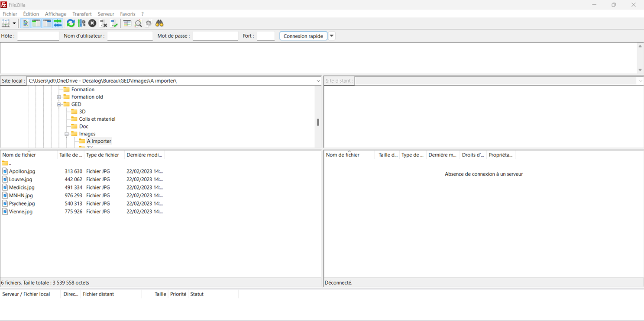The image size is (644, 321).
Task: Open the Transfert menu
Action: coord(82,14)
